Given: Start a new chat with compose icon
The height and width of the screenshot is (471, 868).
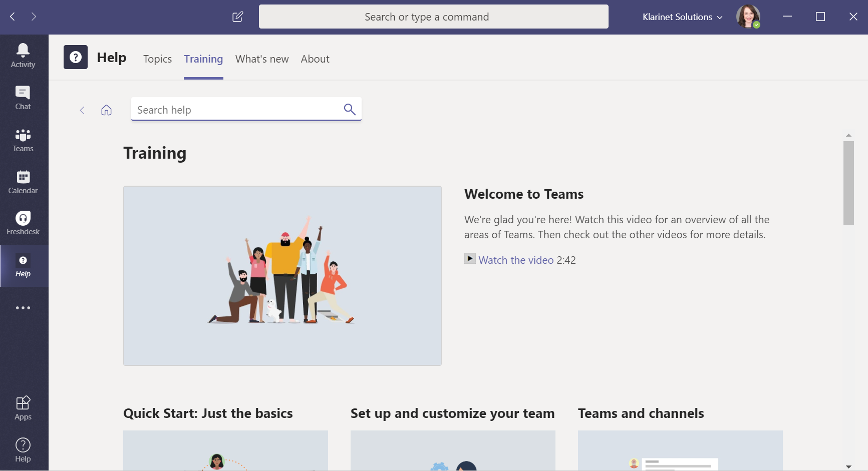Looking at the screenshot, I should (x=238, y=17).
